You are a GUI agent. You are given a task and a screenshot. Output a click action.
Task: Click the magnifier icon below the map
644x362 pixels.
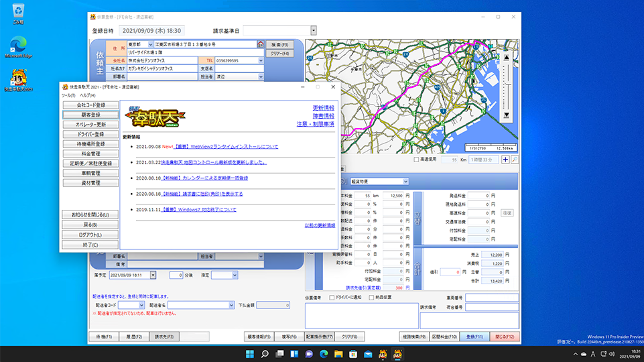click(x=515, y=160)
